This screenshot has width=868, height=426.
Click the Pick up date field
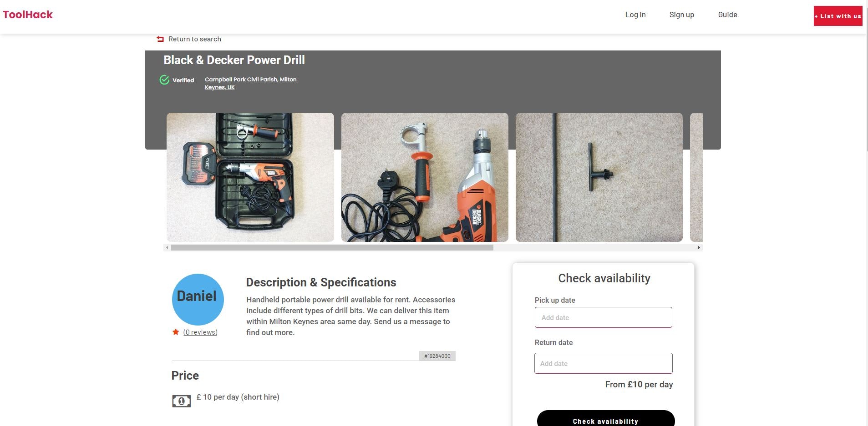(x=603, y=317)
